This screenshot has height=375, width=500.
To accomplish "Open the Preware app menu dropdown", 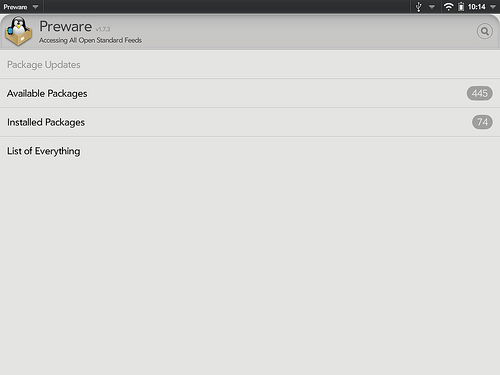I will tap(21, 7).
